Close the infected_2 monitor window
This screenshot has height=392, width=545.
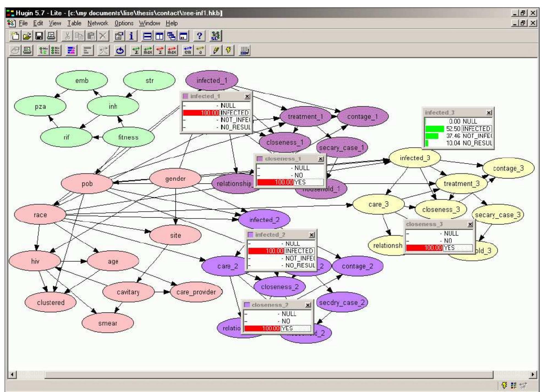pyautogui.click(x=312, y=235)
